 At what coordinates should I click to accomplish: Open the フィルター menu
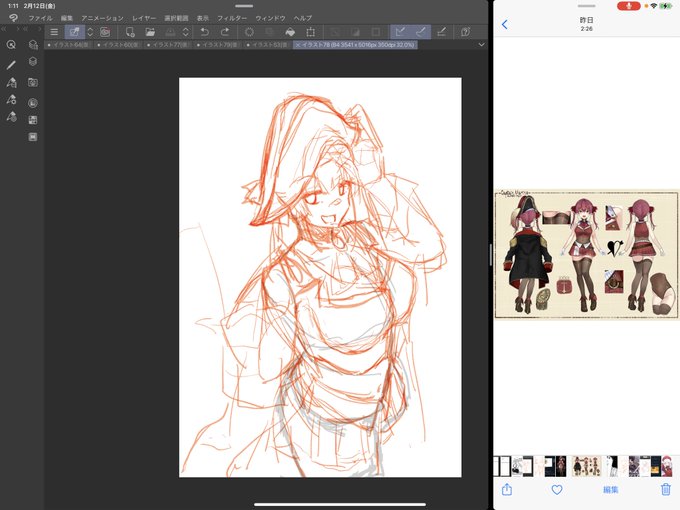pos(232,18)
